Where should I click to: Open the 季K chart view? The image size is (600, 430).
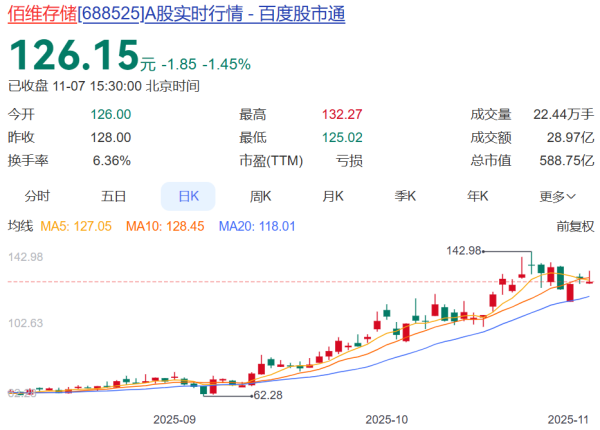pyautogui.click(x=405, y=196)
